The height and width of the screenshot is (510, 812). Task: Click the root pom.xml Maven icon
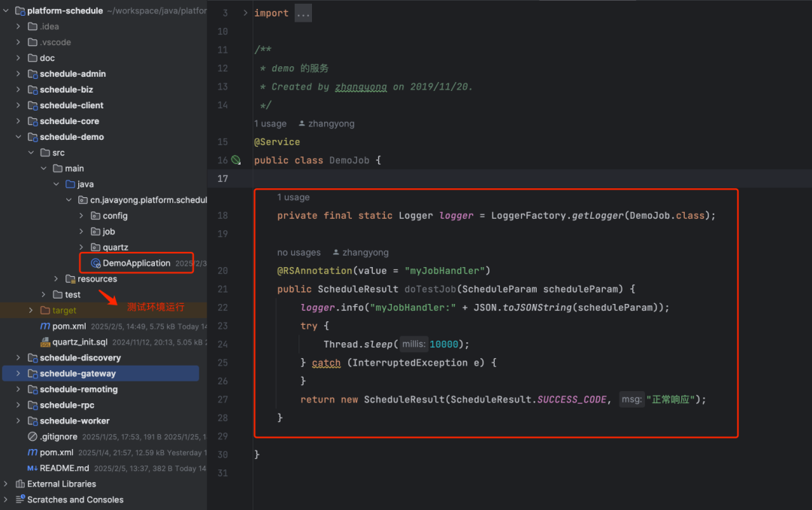pyautogui.click(x=32, y=452)
